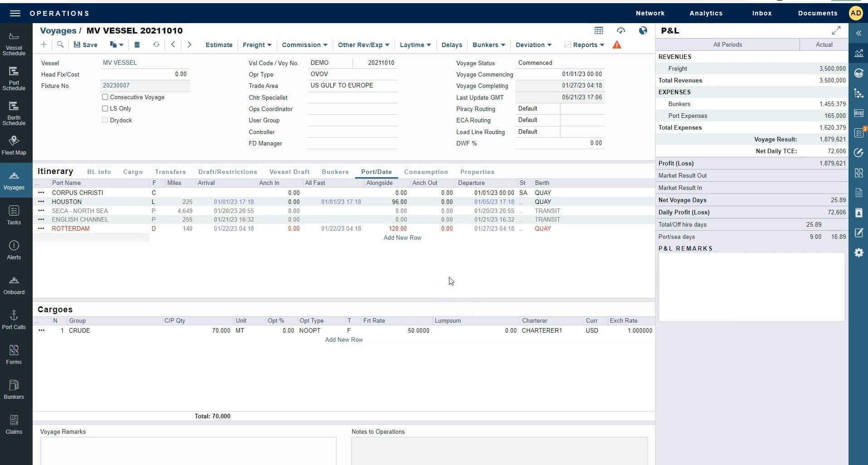Save the voyage
The width and height of the screenshot is (868, 465).
click(x=86, y=45)
